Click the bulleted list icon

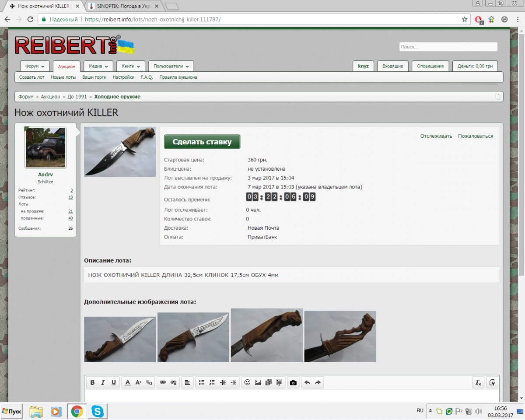click(202, 382)
